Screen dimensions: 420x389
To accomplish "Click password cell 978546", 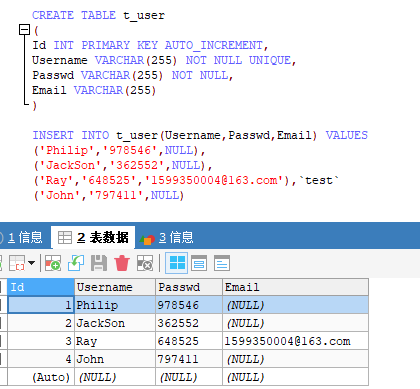I will tap(189, 305).
